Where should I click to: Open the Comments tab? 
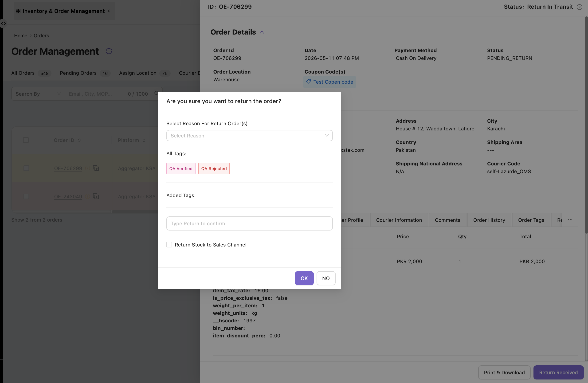(447, 220)
